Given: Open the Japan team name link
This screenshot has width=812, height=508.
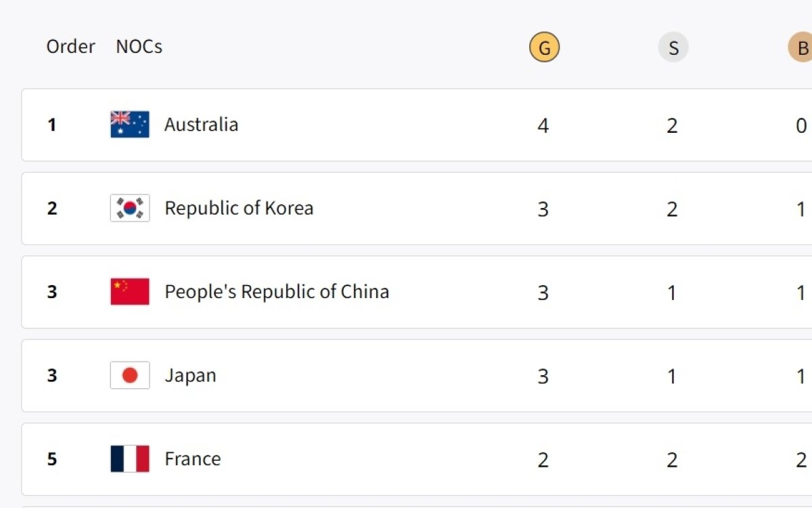Looking at the screenshot, I should pos(190,375).
